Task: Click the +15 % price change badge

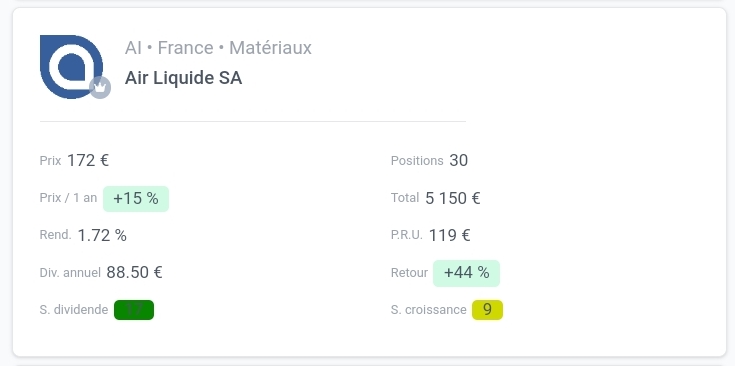Action: click(136, 199)
